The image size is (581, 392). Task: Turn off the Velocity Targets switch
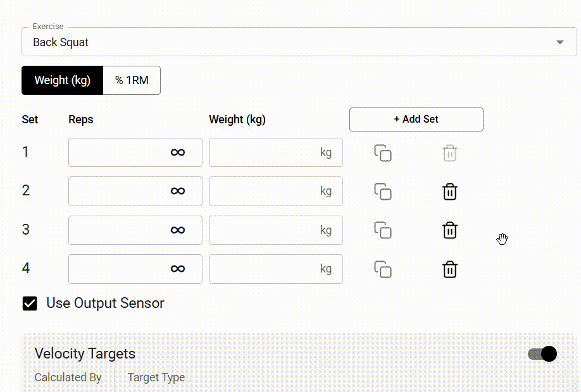click(542, 354)
